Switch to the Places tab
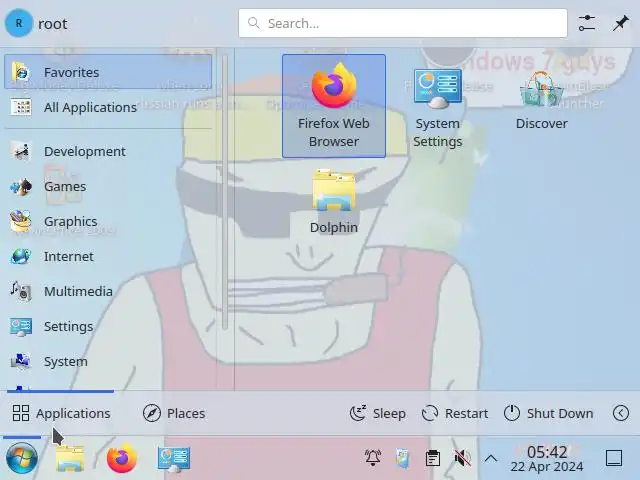The width and height of the screenshot is (640, 480). click(x=174, y=413)
